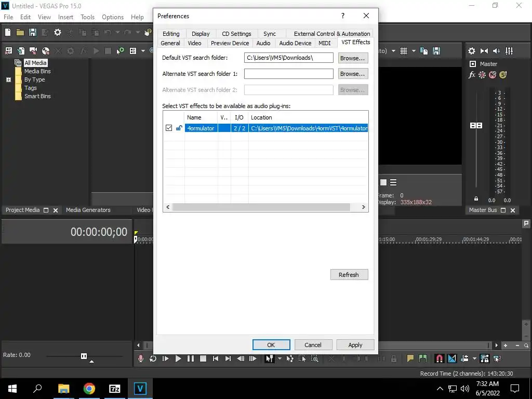The height and width of the screenshot is (399, 532).
Task: Click the Master volume fader
Action: tap(476, 126)
